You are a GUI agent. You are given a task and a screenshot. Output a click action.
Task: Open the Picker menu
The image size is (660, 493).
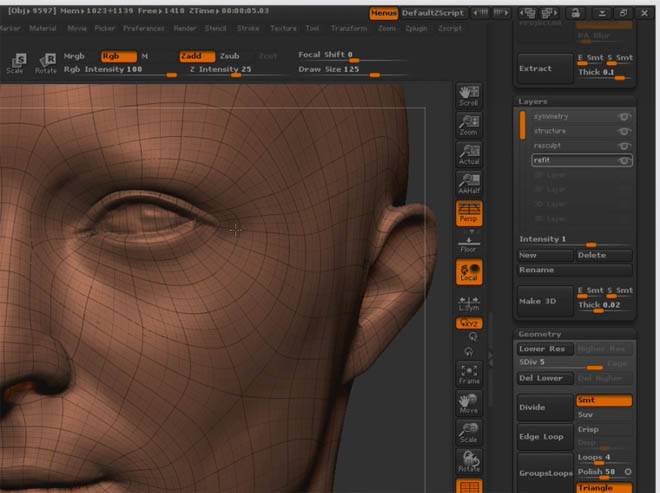[104, 28]
